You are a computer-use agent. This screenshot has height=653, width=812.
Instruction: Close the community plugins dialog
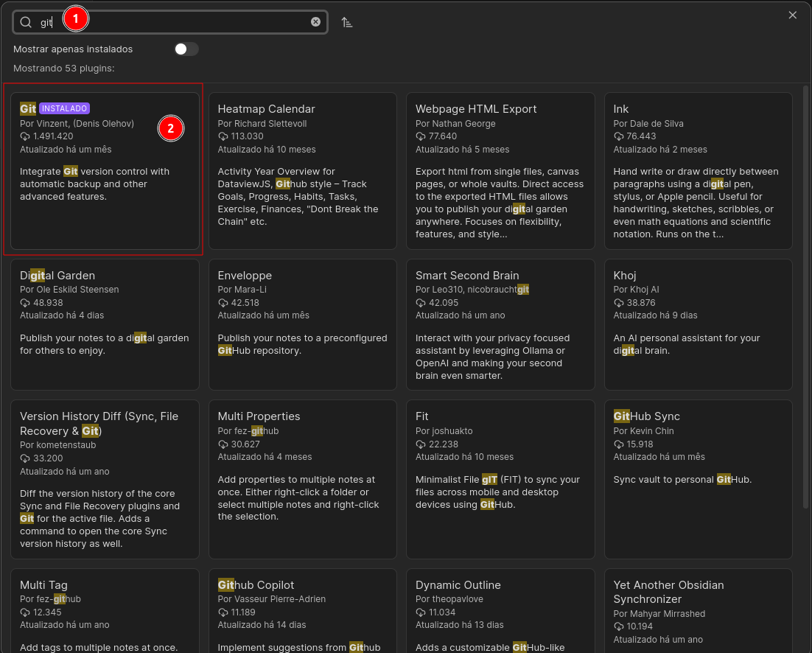[792, 15]
